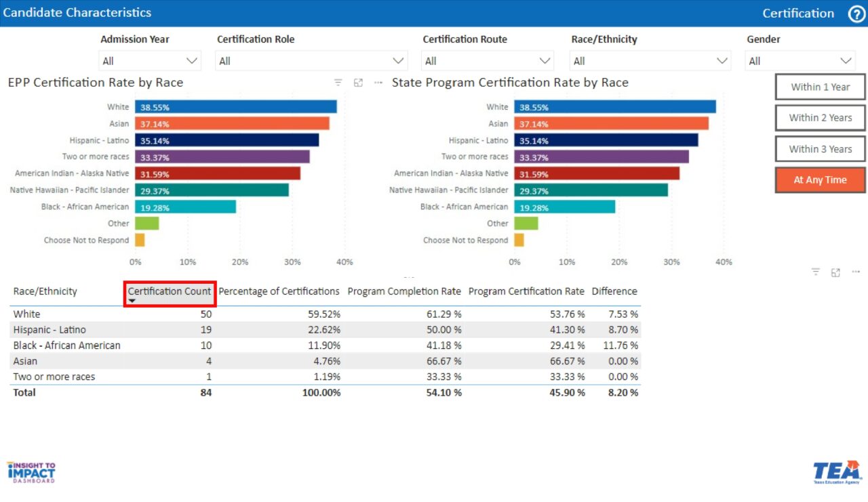Expand the Certification Role dropdown
The height and width of the screenshot is (502, 868).
pyautogui.click(x=311, y=61)
